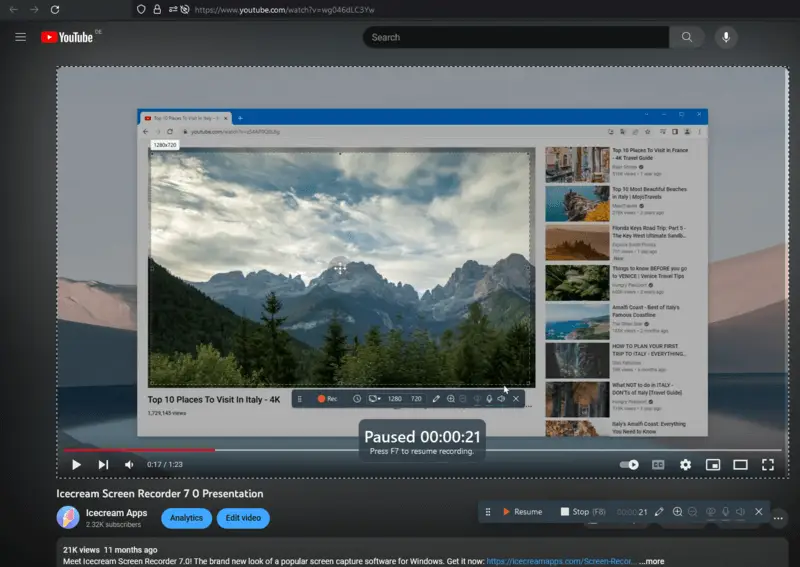
Task: Switch to the miniplayer
Action: pyautogui.click(x=713, y=464)
